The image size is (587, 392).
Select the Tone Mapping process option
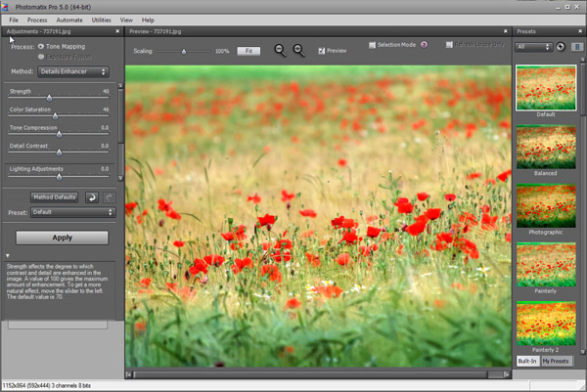click(42, 46)
